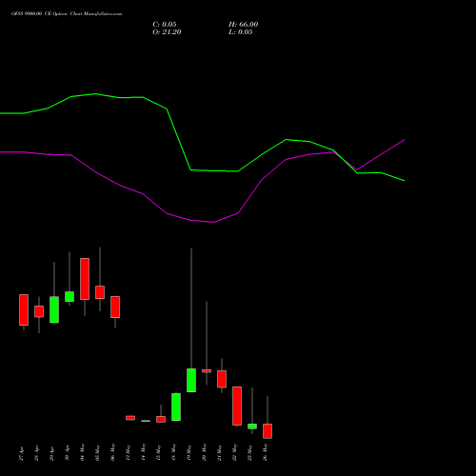
Task: Click the green candlestick body for 30 Apr
Action: tap(69, 296)
